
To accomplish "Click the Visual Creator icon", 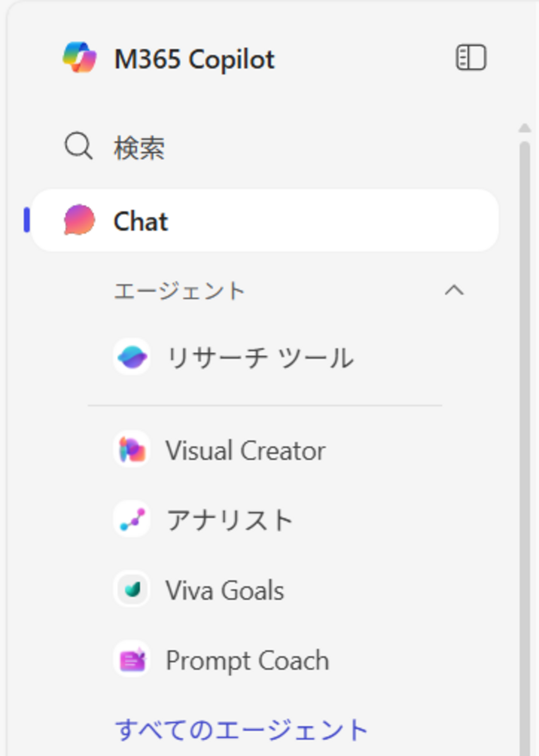I will tap(132, 450).
